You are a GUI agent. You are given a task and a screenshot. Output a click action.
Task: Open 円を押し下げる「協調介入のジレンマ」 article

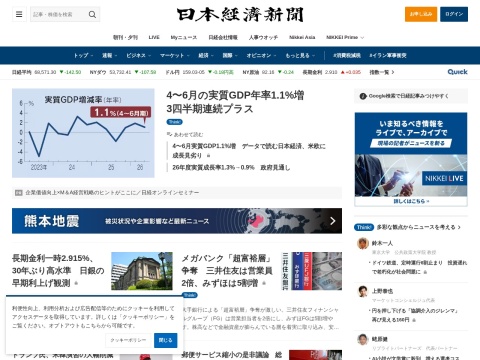415,315
